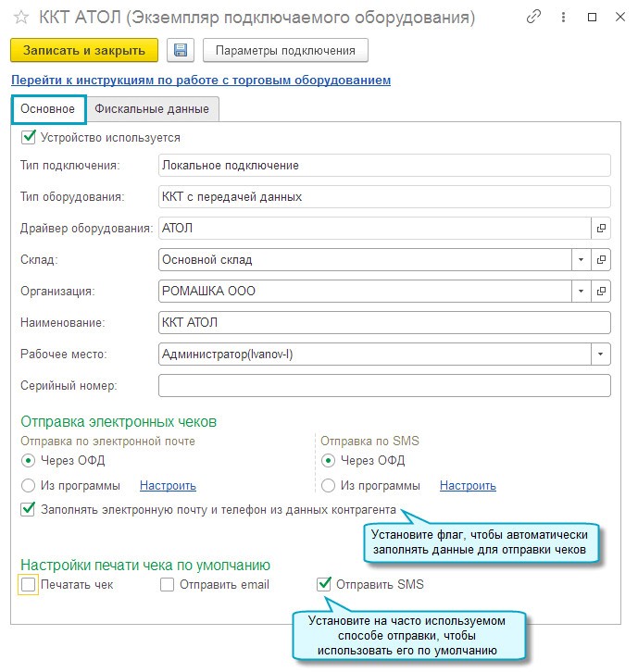The width and height of the screenshot is (638, 672).
Task: Open the Драйвер оборудования АТОЛ record icon
Action: coord(601,228)
